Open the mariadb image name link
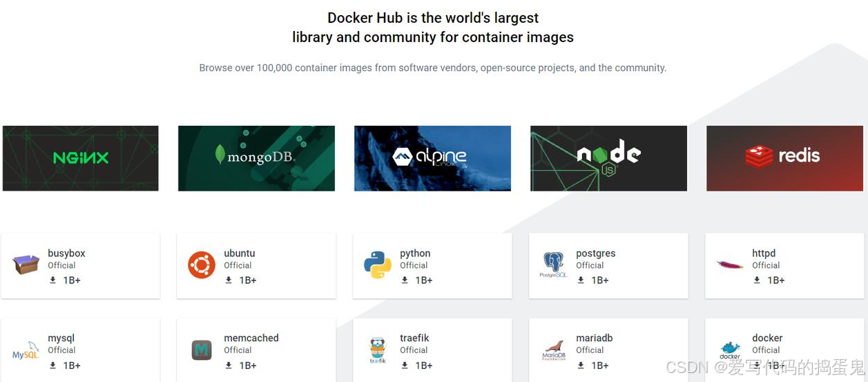 tap(595, 338)
